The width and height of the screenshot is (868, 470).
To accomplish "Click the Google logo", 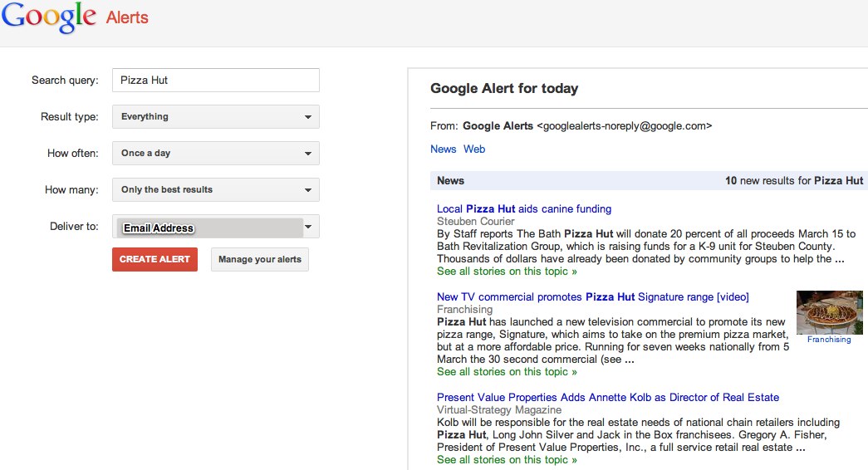I will pos(49,17).
